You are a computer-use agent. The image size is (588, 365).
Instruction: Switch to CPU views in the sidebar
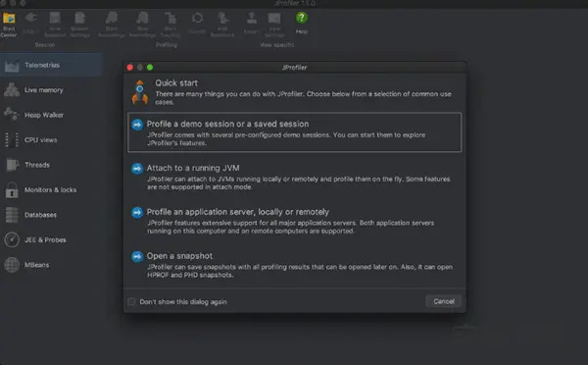click(x=51, y=140)
